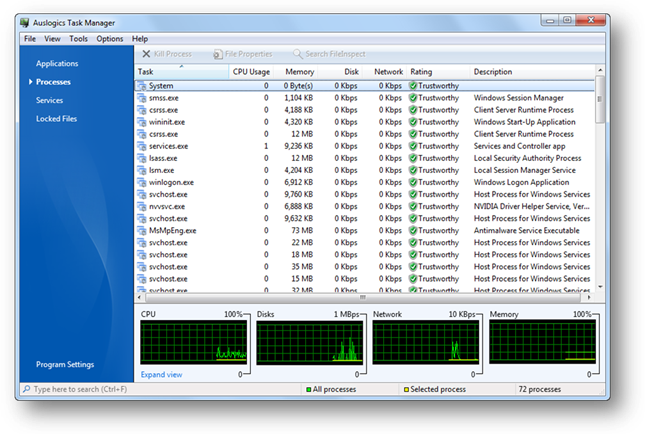This screenshot has height=434, width=645.
Task: Click the Kill Process toolbar icon
Action: [x=146, y=53]
